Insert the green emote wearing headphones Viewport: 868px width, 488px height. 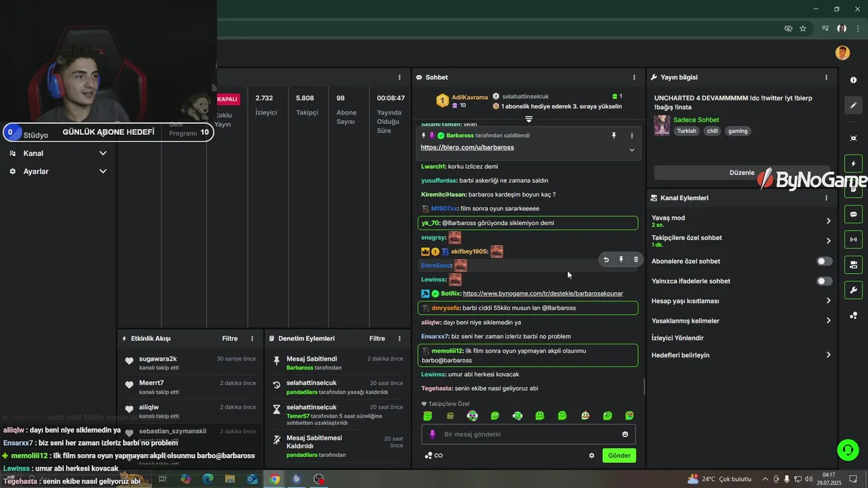pos(517,415)
